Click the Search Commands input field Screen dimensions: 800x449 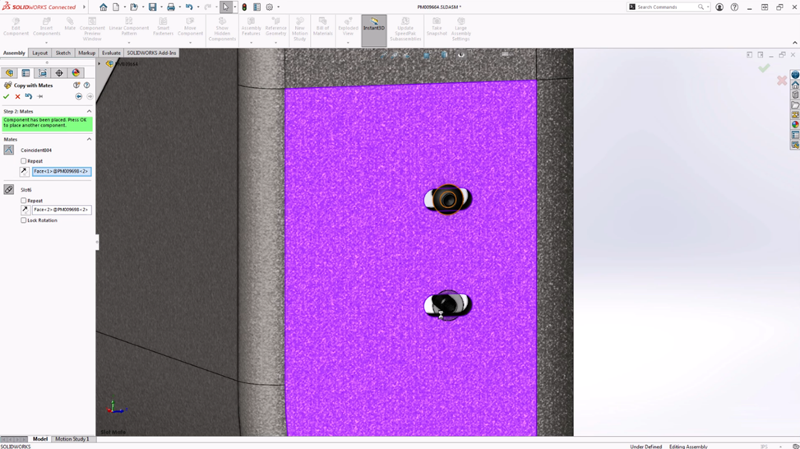pos(667,7)
